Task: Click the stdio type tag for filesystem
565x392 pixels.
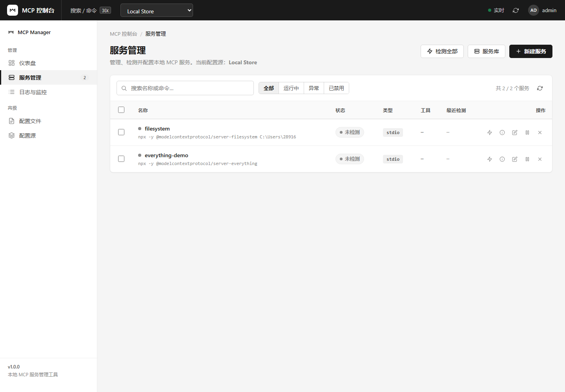Action: coord(393,132)
